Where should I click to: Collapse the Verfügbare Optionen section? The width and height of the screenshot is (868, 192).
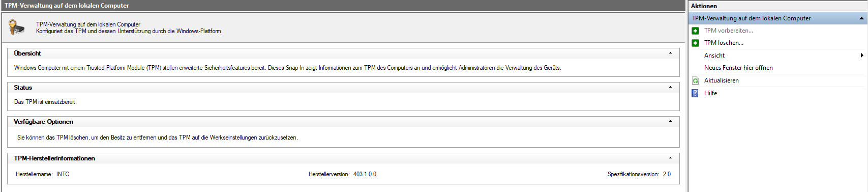coord(670,121)
